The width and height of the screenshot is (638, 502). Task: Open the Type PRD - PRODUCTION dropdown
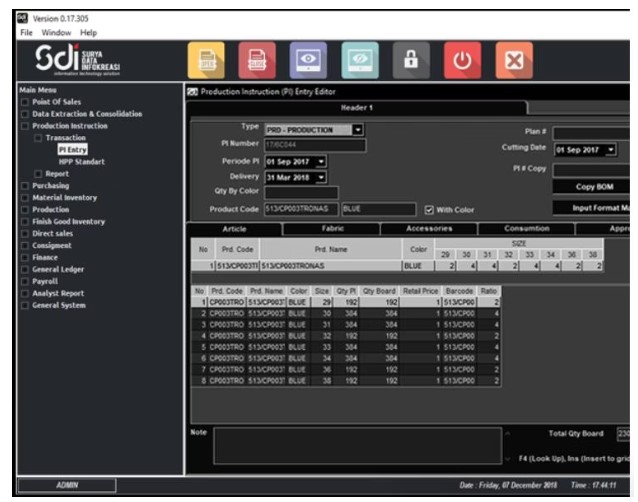(358, 130)
